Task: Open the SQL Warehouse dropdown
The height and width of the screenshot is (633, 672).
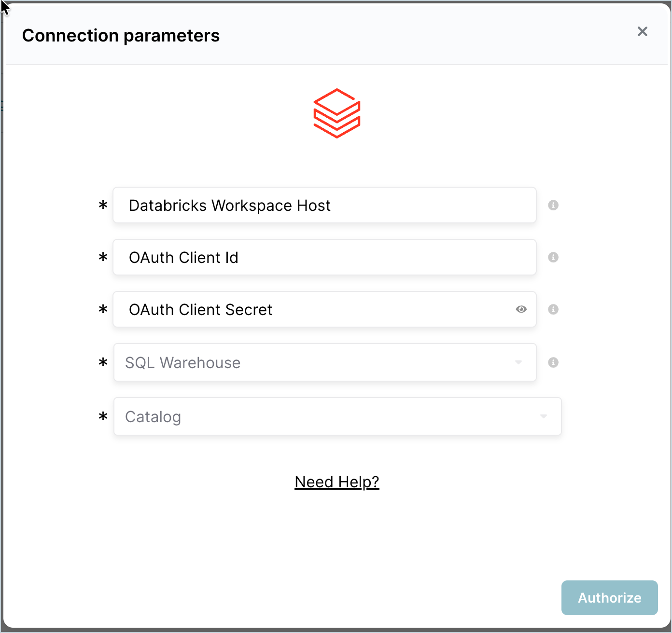Action: tap(325, 362)
